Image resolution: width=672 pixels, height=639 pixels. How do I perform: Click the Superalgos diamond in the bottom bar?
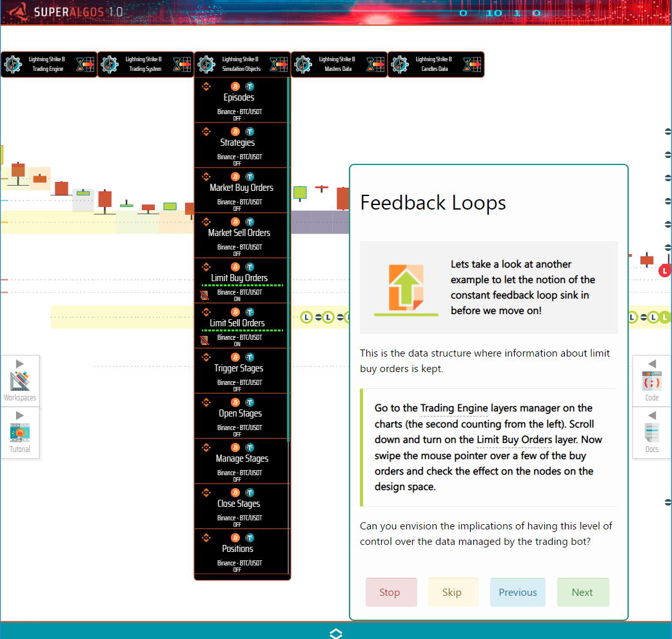(x=335, y=633)
